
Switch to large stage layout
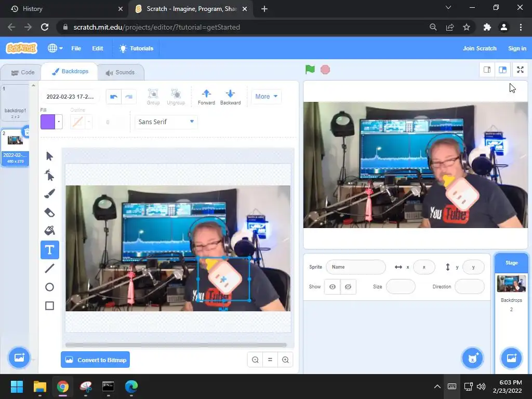[x=502, y=70]
